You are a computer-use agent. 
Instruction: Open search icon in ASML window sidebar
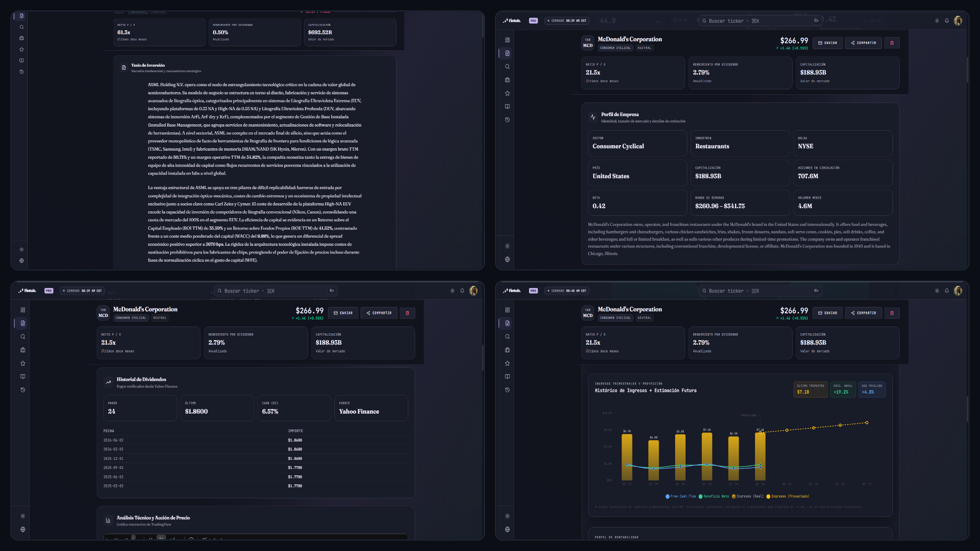click(x=21, y=27)
